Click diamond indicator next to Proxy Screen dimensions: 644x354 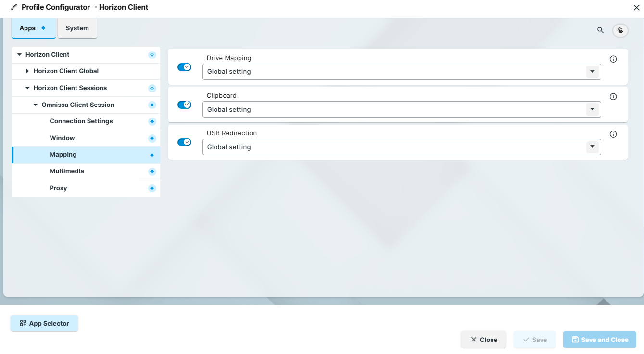pyautogui.click(x=152, y=188)
